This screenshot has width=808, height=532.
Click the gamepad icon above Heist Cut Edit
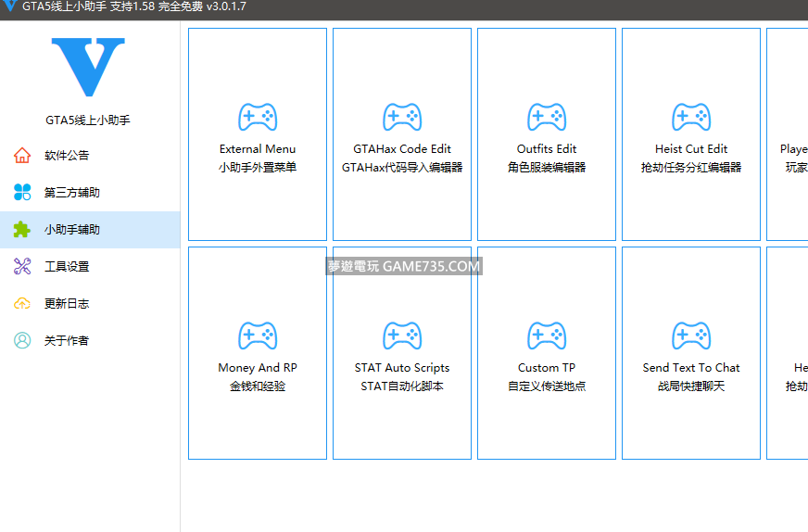click(691, 117)
